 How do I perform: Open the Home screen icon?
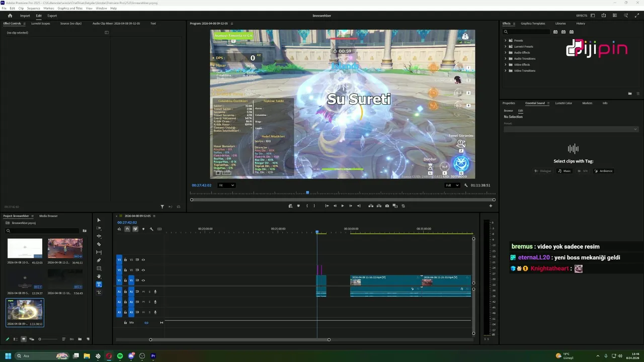click(10, 16)
